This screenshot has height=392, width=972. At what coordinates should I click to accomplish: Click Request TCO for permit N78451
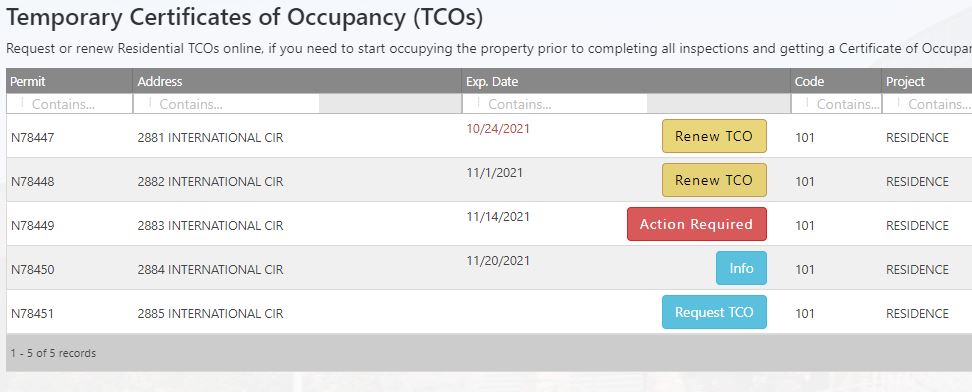tap(714, 312)
